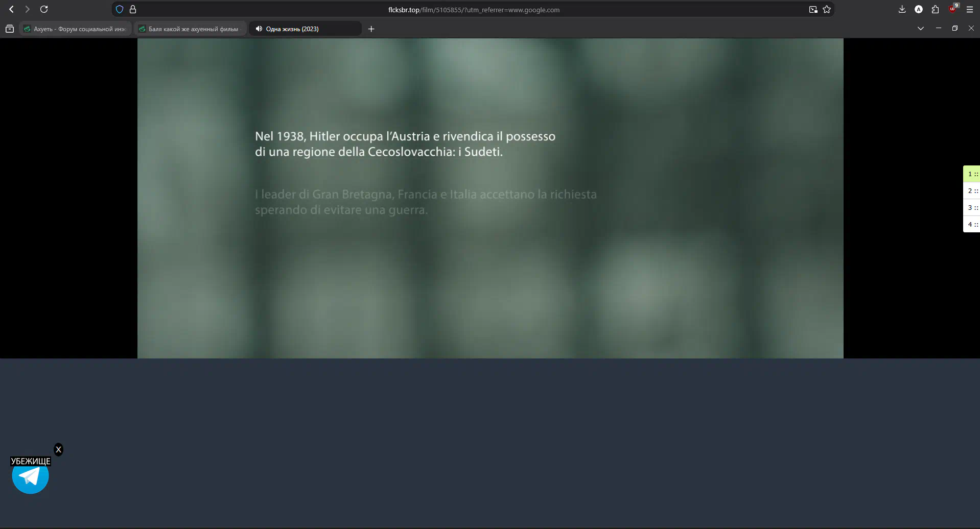Open uBlock Origin extension icon
The image size is (980, 529).
[x=953, y=9]
